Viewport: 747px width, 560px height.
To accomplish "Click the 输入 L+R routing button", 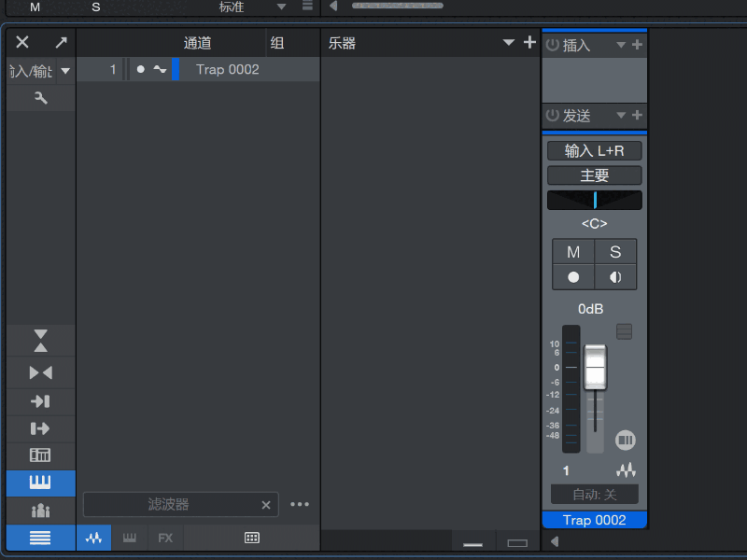I will [594, 149].
